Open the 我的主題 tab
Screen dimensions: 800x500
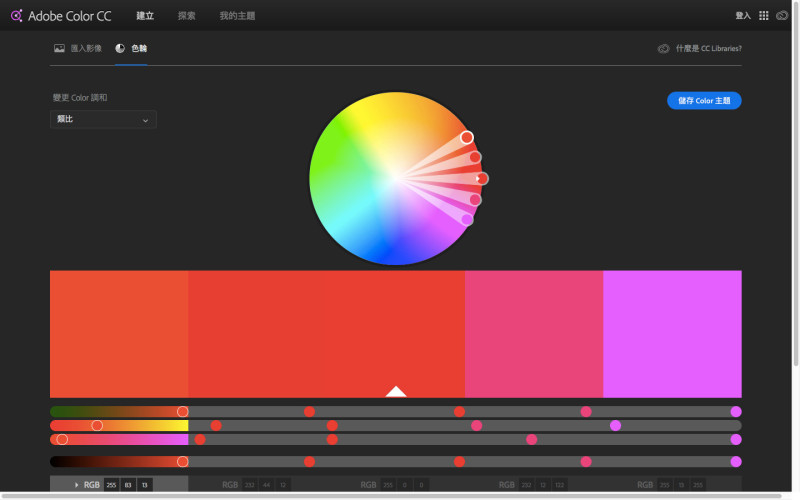[237, 16]
